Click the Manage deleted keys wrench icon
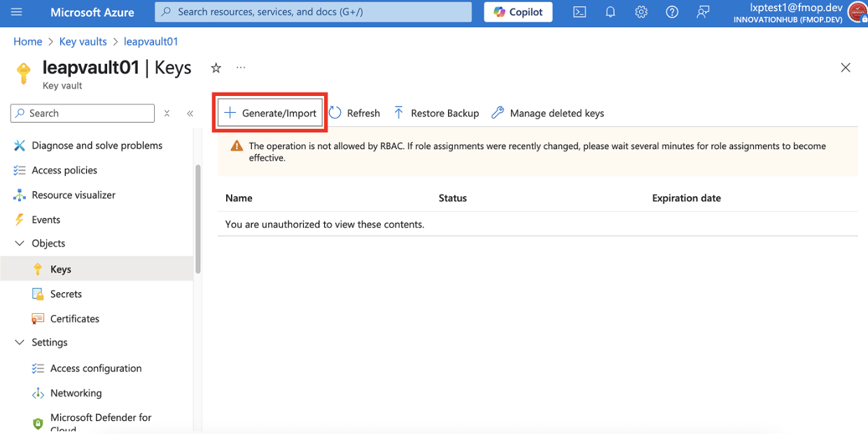Viewport: 868px width, 440px height. 498,113
